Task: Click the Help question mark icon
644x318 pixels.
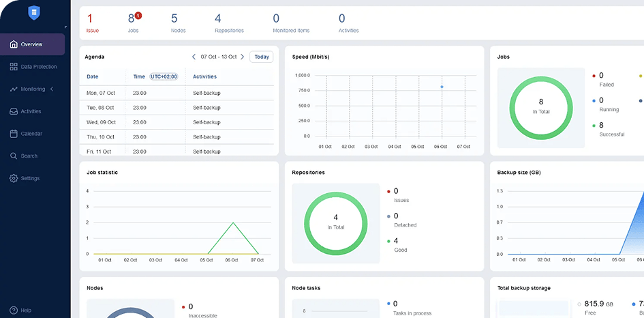Action: [x=14, y=310]
